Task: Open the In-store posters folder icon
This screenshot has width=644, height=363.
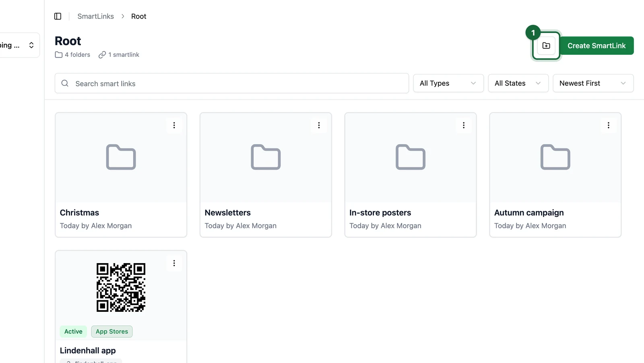Action: (411, 157)
